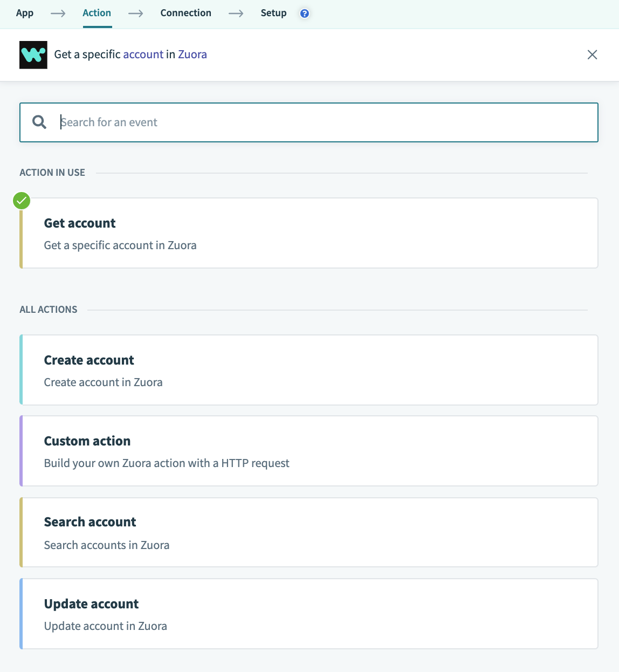
Task: Click the Zuora link in the header
Action: point(192,54)
